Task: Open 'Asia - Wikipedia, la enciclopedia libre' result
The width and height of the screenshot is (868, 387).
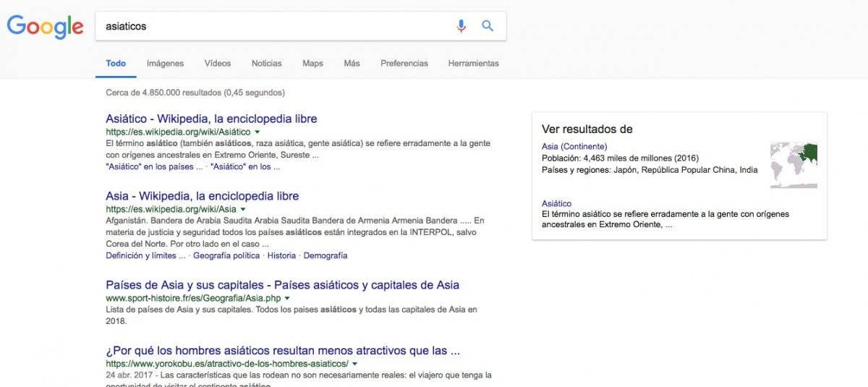Action: coord(202,196)
